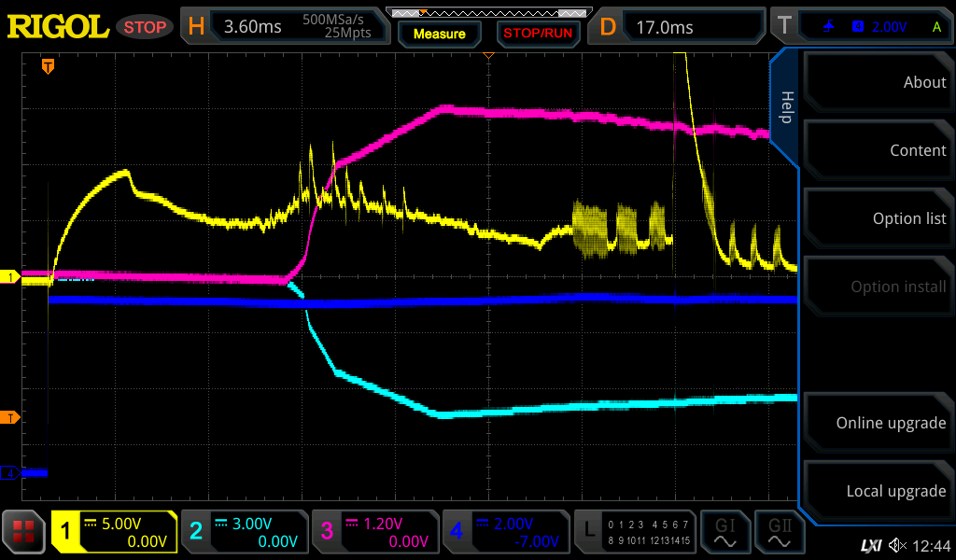The width and height of the screenshot is (956, 560).
Task: Click the LXI network status icon
Action: coord(870,545)
